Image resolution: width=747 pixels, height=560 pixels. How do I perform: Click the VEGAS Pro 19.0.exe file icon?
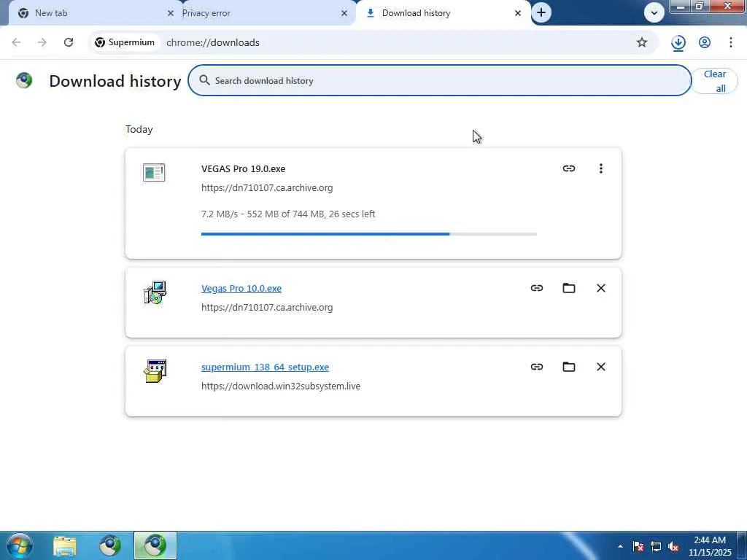point(154,172)
